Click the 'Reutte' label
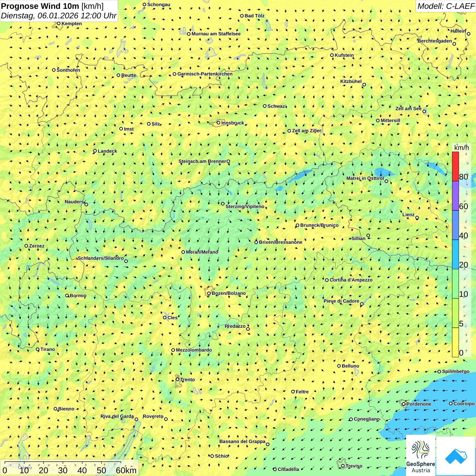 [x=129, y=75]
